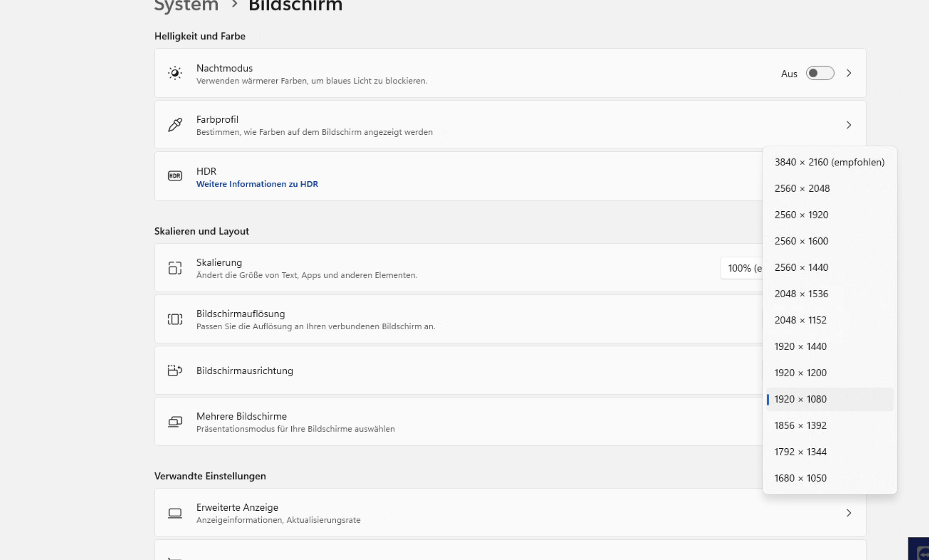The width and height of the screenshot is (929, 560).
Task: Choose the 2560 × 1440 resolution option
Action: 801,267
